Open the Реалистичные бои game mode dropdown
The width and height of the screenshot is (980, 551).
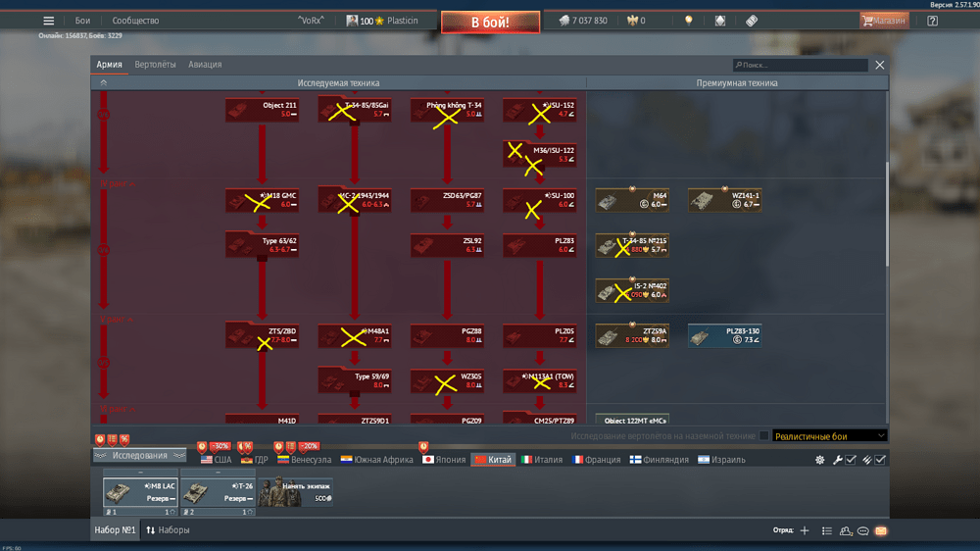click(829, 436)
